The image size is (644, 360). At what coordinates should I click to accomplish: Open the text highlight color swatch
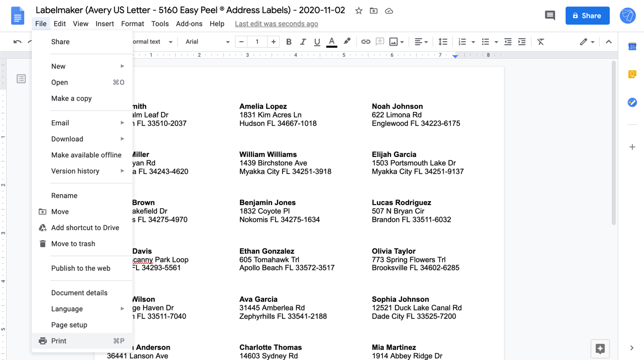(347, 42)
